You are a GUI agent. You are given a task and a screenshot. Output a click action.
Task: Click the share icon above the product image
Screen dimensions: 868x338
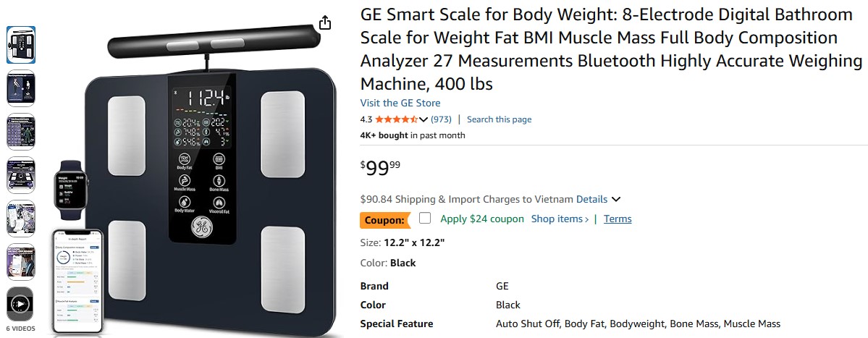[325, 23]
